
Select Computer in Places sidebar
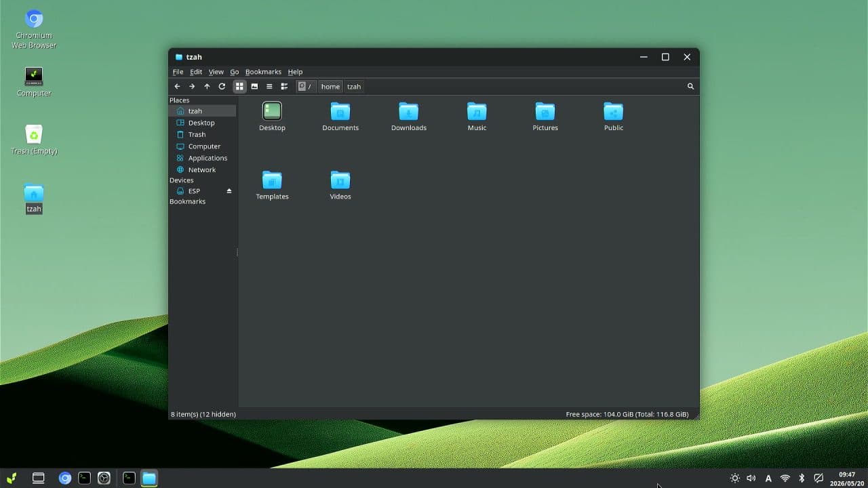click(203, 146)
